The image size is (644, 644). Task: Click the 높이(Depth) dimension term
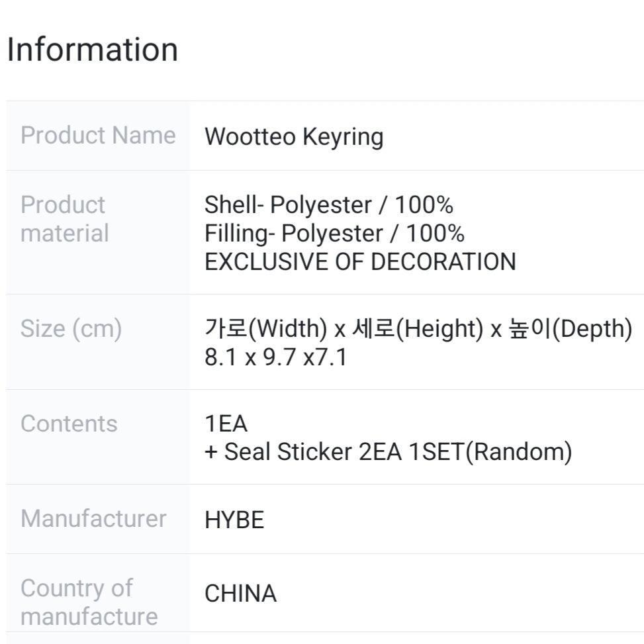[570, 329]
